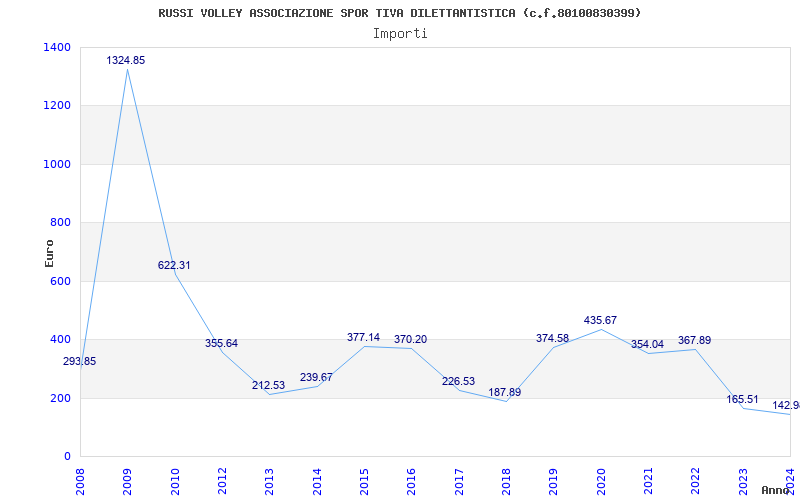800x500 pixels.
Task: Select the 374.58 data label
Action: click(552, 338)
